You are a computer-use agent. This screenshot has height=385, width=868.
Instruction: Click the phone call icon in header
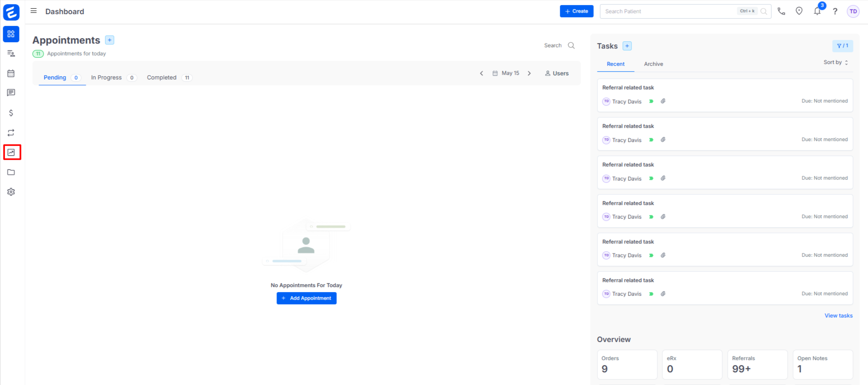(781, 11)
